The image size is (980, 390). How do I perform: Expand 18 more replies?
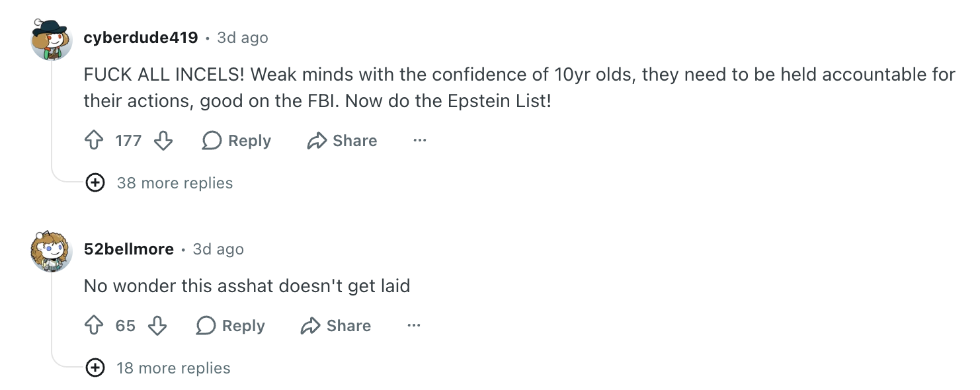point(173,368)
